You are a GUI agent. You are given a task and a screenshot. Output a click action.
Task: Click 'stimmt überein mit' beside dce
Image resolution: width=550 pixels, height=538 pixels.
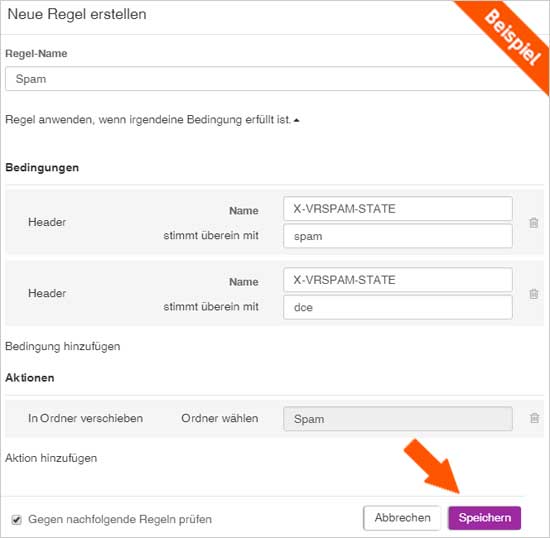tap(211, 307)
